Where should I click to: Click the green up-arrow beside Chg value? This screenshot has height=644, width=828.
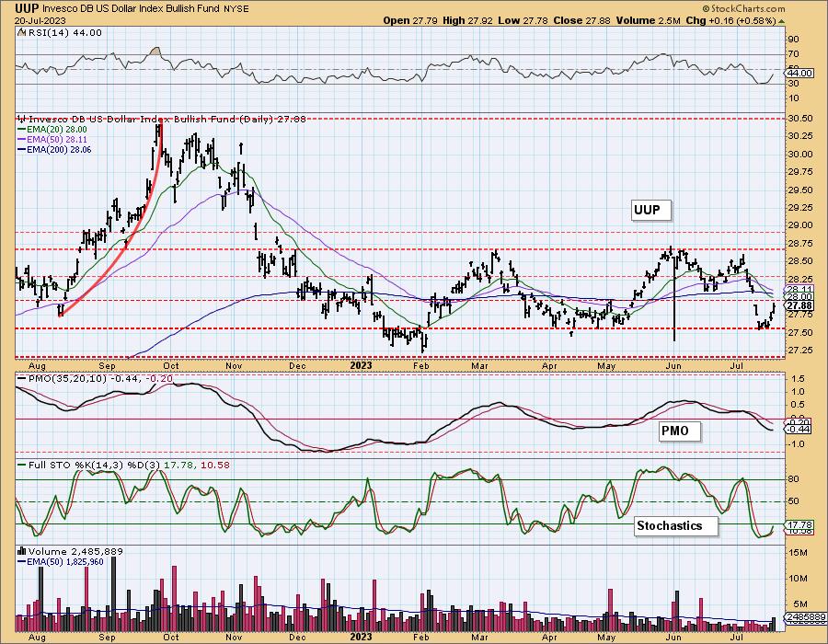pos(781,21)
